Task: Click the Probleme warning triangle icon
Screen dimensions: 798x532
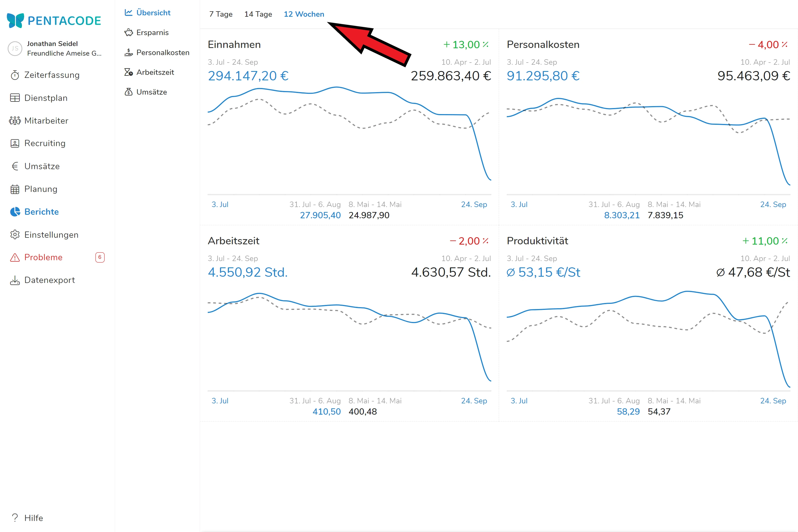Action: tap(15, 257)
